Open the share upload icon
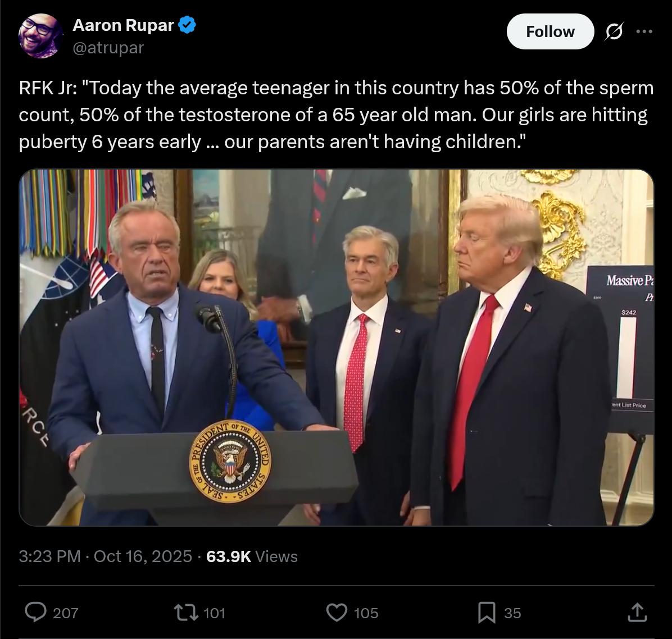 click(x=637, y=613)
